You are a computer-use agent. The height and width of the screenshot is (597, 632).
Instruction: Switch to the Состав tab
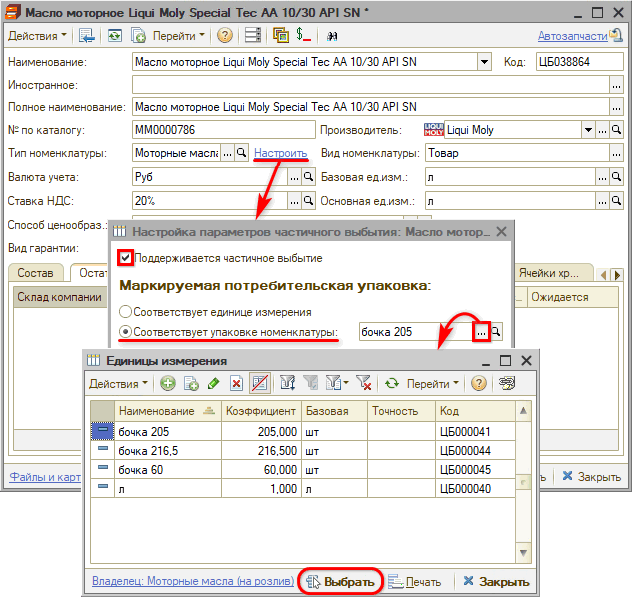[36, 272]
